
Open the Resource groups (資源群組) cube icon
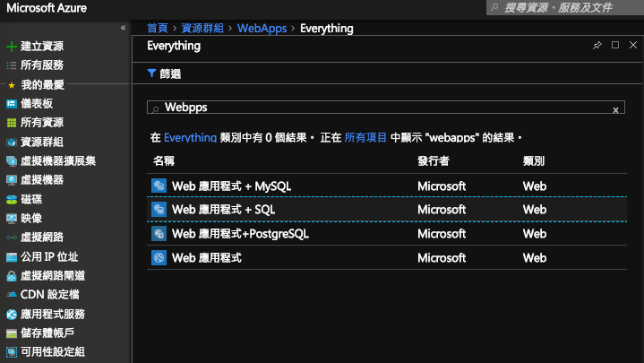[12, 143]
